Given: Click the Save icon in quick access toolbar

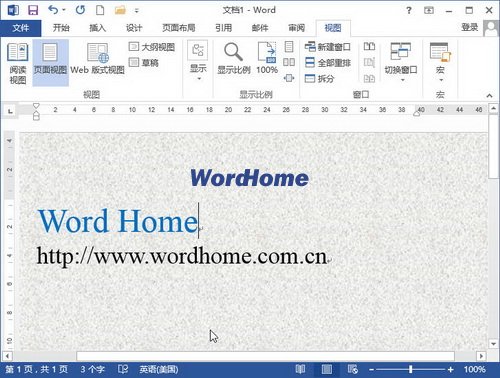Looking at the screenshot, I should [x=33, y=10].
